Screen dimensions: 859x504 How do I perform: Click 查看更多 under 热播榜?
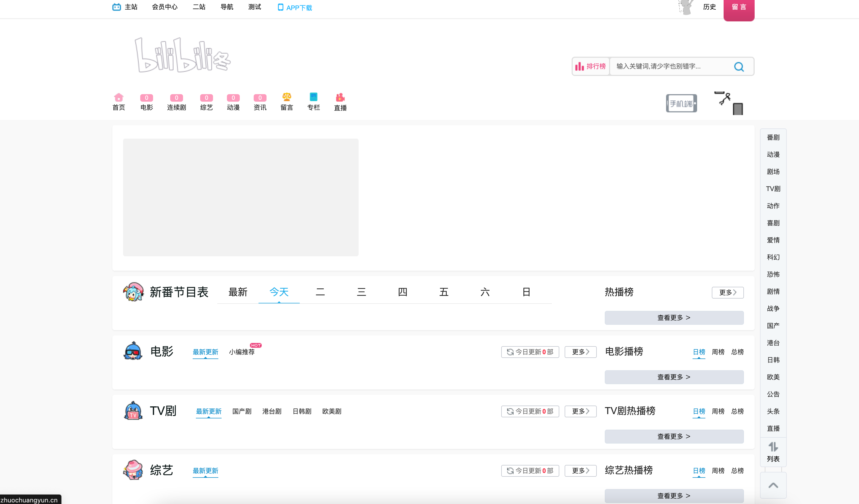pos(674,318)
